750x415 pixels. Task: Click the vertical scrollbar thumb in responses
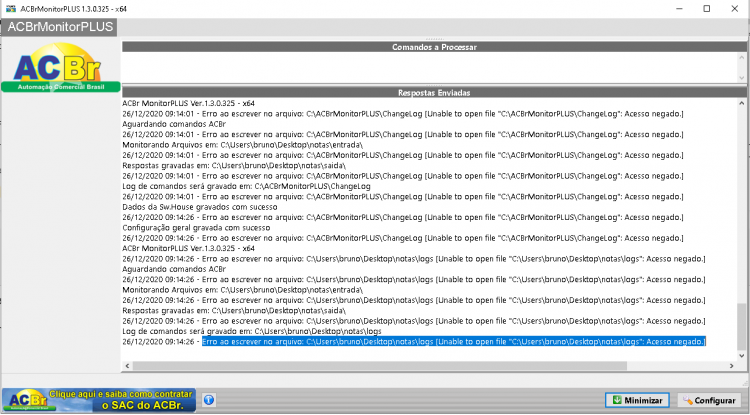click(741, 326)
